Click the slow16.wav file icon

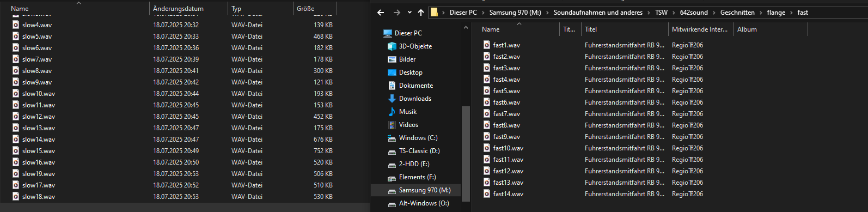click(x=16, y=162)
